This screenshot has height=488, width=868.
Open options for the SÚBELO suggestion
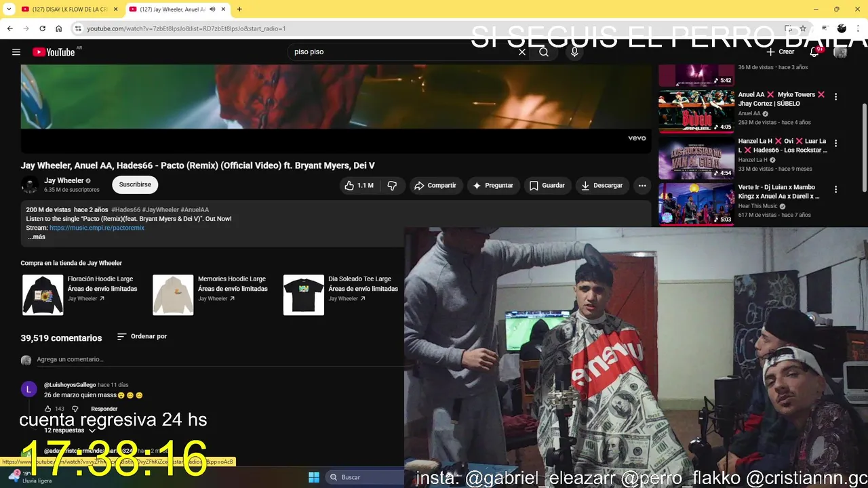tap(835, 97)
